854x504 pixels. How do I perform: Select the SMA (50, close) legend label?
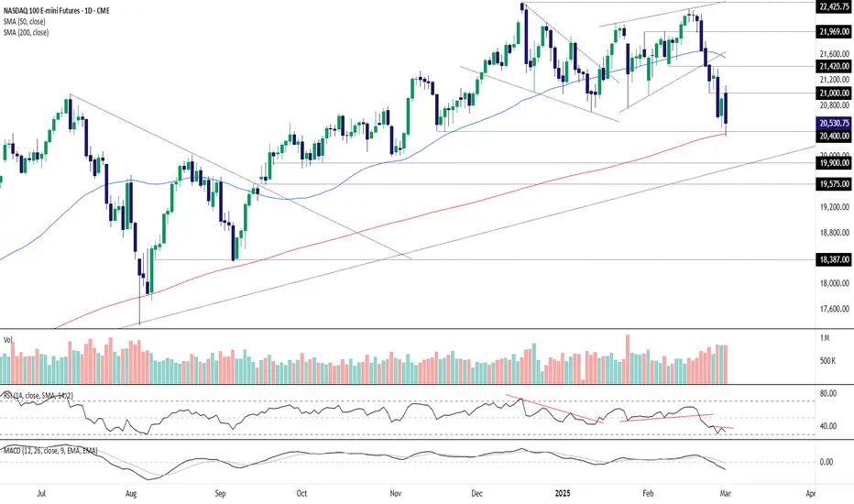click(25, 21)
